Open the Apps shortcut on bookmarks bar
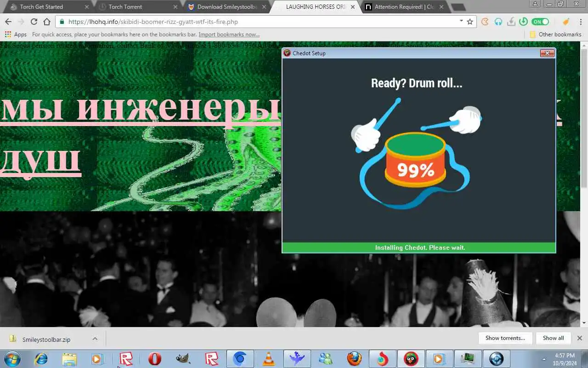Viewport: 588px width, 368px height. coord(16,34)
